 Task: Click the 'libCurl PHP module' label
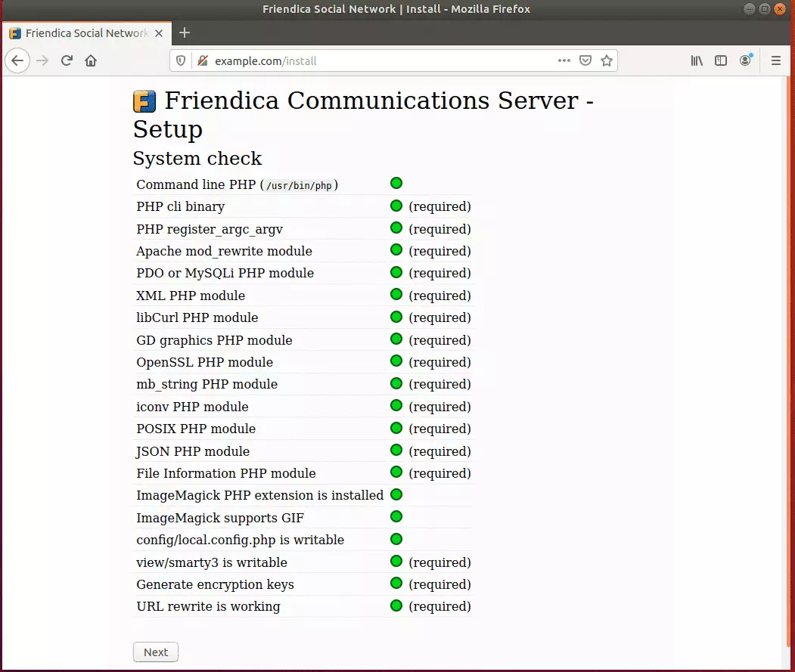(x=197, y=317)
